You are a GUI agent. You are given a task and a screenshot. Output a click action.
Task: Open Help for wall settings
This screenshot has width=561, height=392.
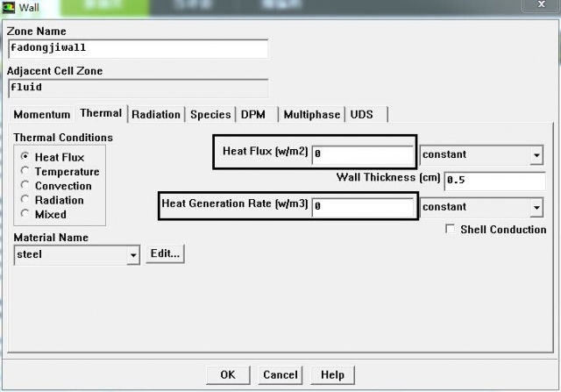(332, 374)
